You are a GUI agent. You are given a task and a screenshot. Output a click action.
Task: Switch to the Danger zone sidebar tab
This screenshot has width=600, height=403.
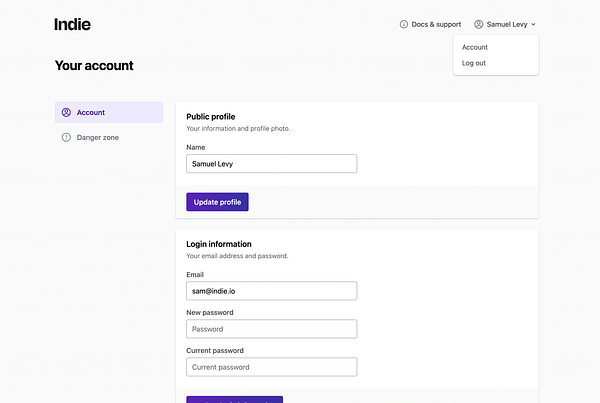pos(109,137)
